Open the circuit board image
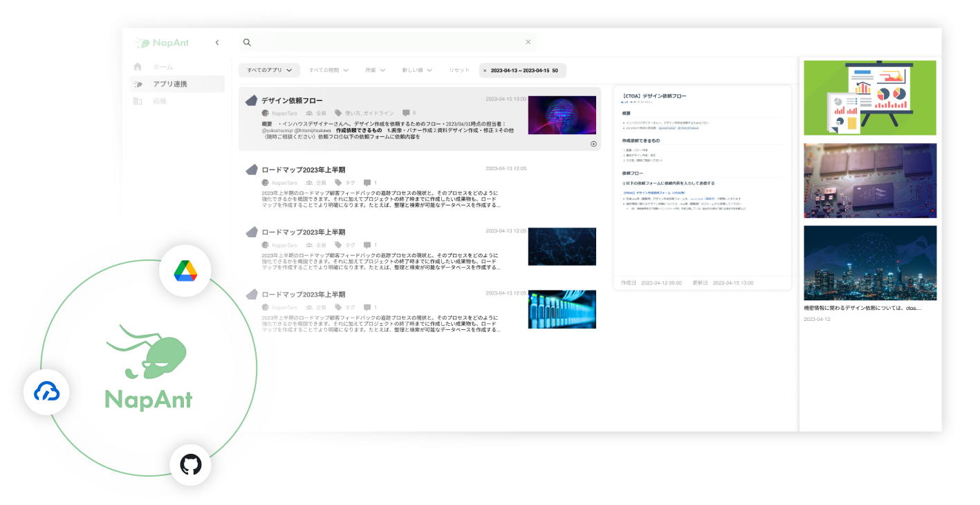Image resolution: width=980 pixels, height=505 pixels. pyautogui.click(x=870, y=181)
